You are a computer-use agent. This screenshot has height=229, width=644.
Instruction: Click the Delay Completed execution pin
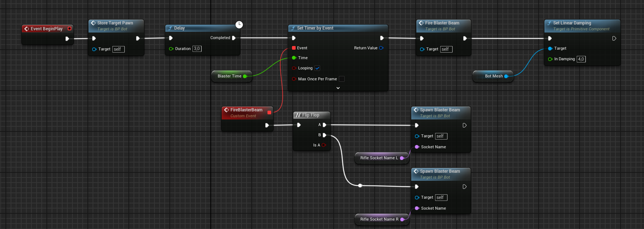point(234,38)
